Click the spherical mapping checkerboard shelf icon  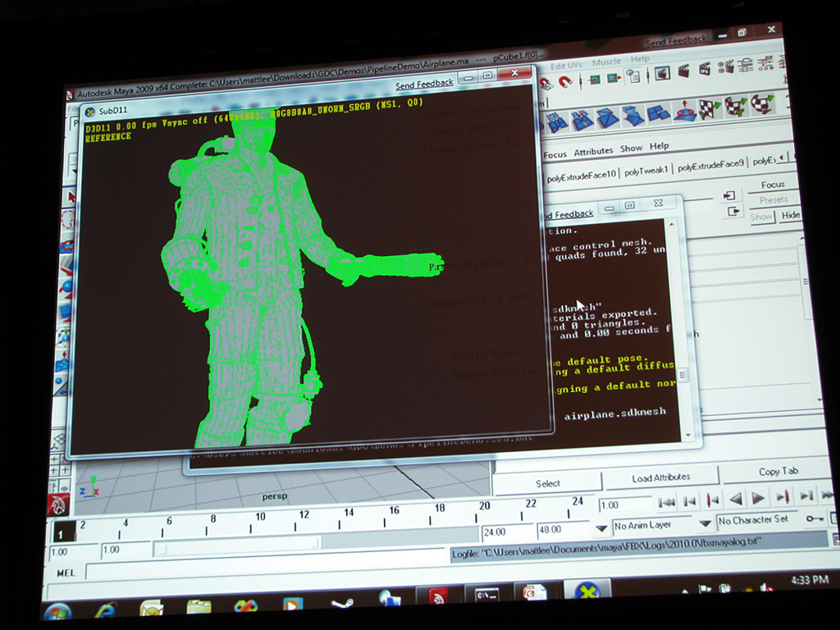(x=762, y=103)
